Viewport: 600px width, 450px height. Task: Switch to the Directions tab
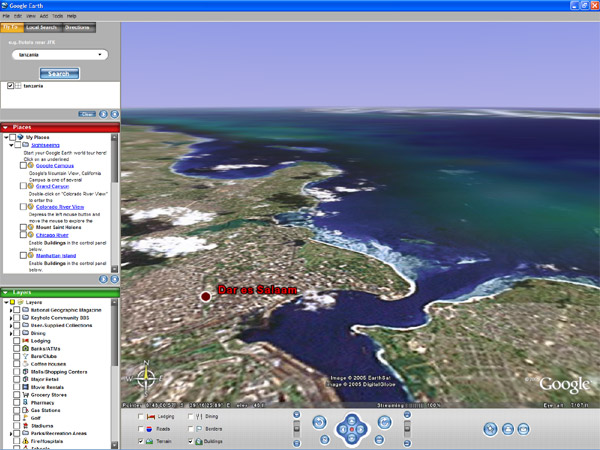tap(78, 27)
